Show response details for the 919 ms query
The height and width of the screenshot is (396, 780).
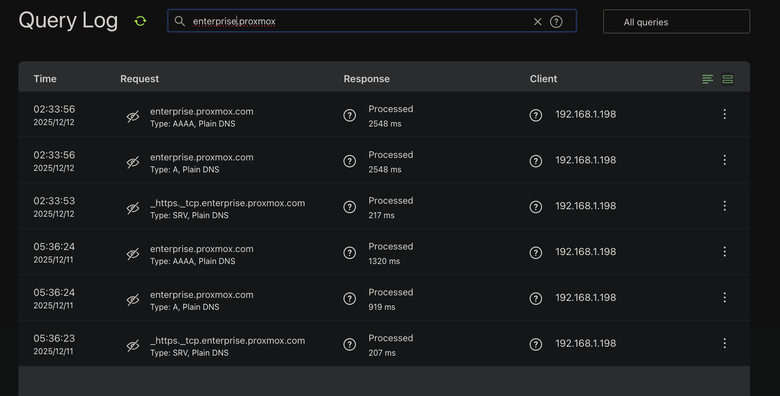[x=350, y=298]
